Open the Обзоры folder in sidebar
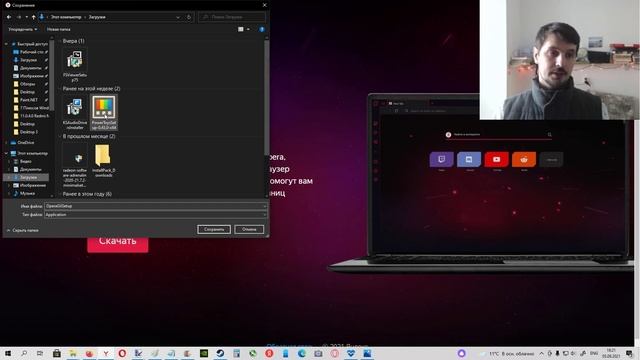Viewport: 640px width, 360px height. coord(30,84)
